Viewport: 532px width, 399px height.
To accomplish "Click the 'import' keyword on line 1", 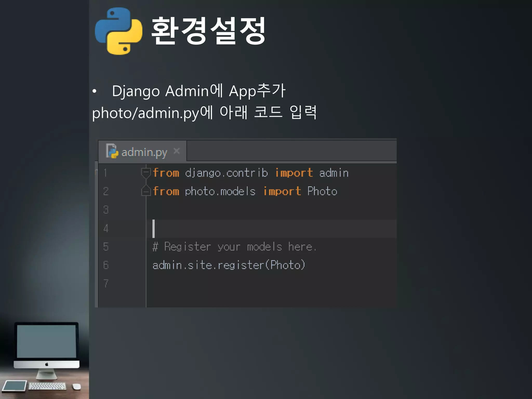I will pos(294,173).
